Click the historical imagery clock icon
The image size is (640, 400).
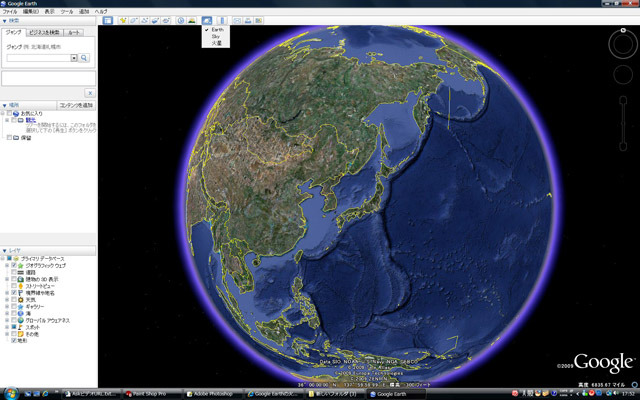pyautogui.click(x=181, y=20)
